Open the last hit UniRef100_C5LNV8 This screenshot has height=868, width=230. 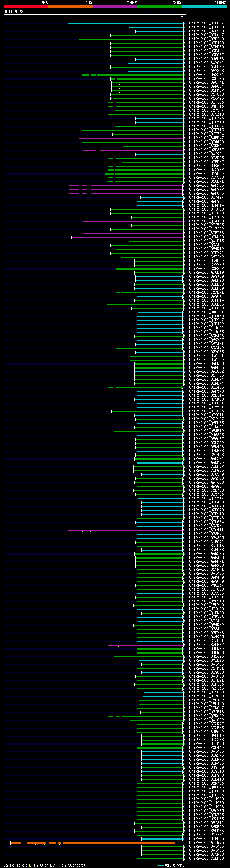(x=206, y=859)
